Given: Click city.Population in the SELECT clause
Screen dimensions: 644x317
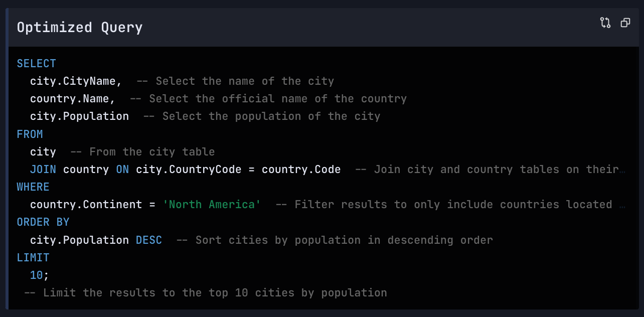Looking at the screenshot, I should 79,116.
